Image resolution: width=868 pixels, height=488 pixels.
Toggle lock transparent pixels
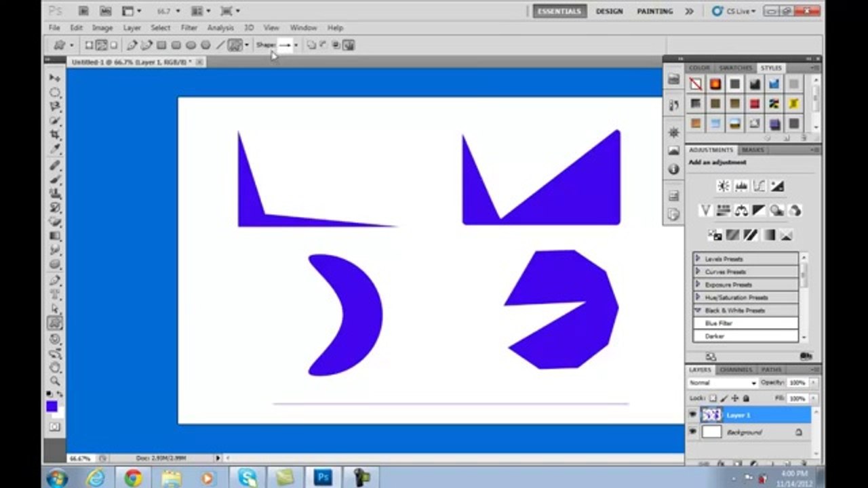(x=713, y=399)
